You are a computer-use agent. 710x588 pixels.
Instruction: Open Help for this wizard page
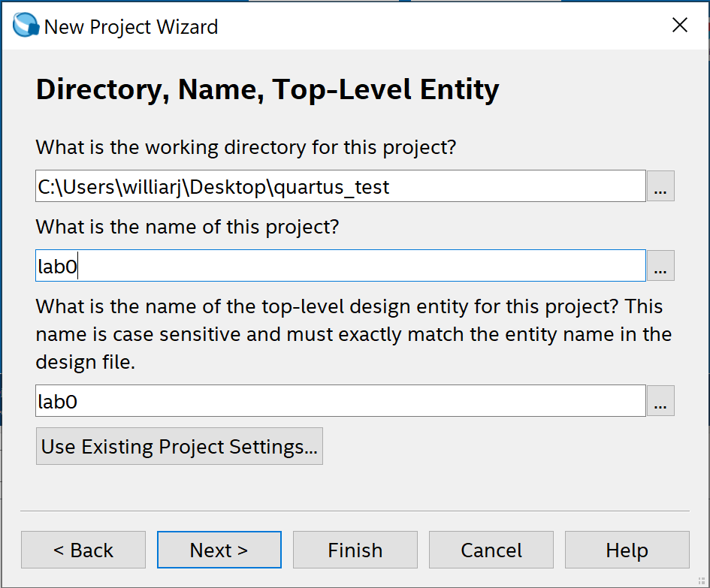click(x=627, y=550)
